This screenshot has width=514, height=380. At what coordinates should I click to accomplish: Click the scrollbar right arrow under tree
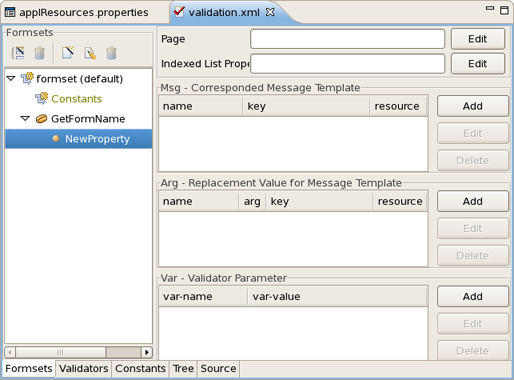click(x=147, y=352)
